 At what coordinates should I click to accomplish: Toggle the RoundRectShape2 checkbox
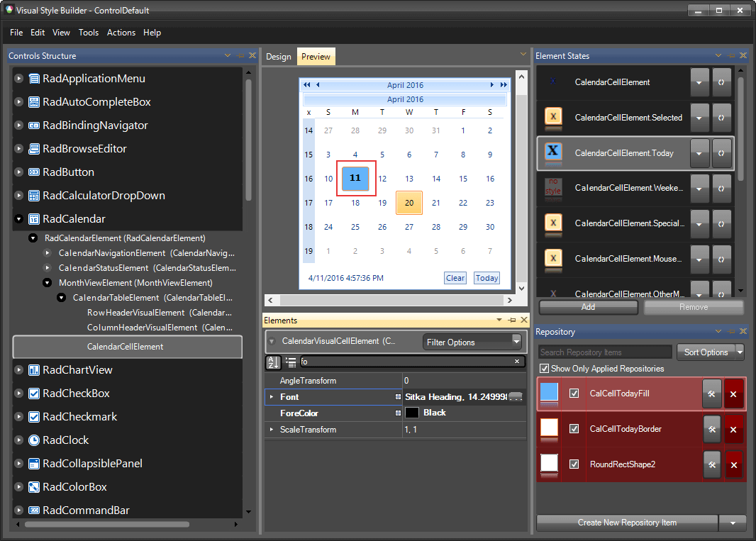pyautogui.click(x=574, y=464)
